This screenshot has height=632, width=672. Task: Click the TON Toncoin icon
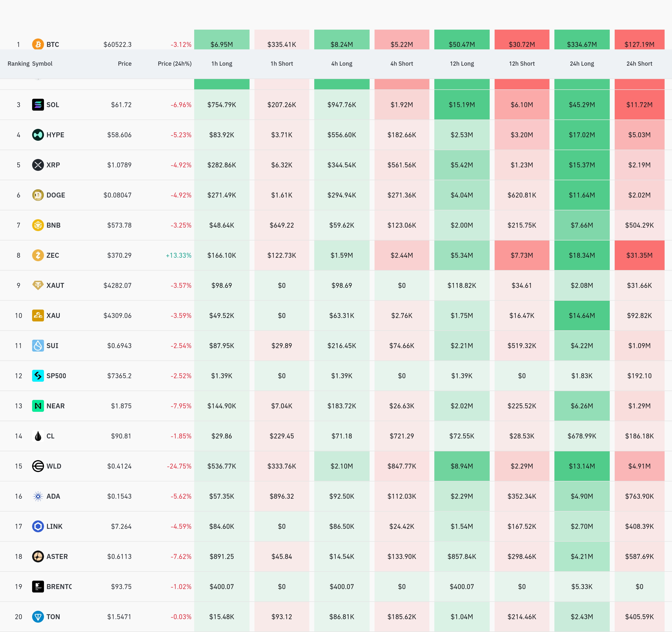pyautogui.click(x=38, y=616)
